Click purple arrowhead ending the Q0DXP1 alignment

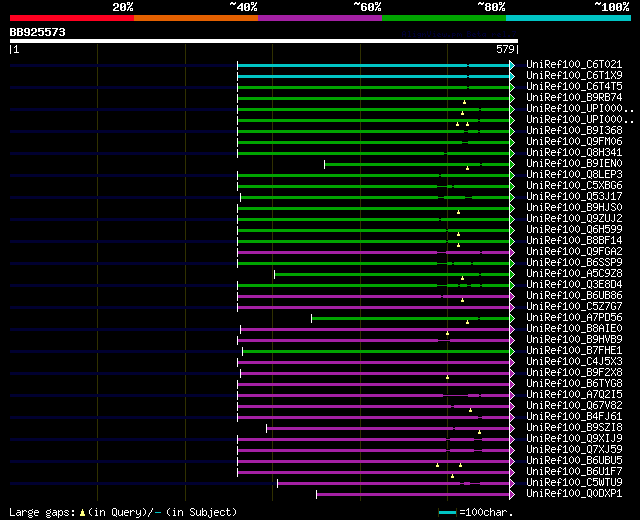(x=512, y=495)
